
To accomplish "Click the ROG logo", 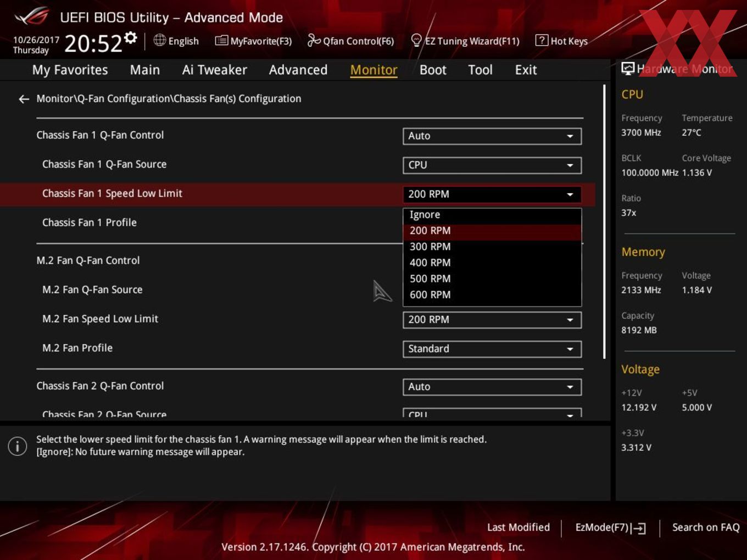I will [32, 16].
